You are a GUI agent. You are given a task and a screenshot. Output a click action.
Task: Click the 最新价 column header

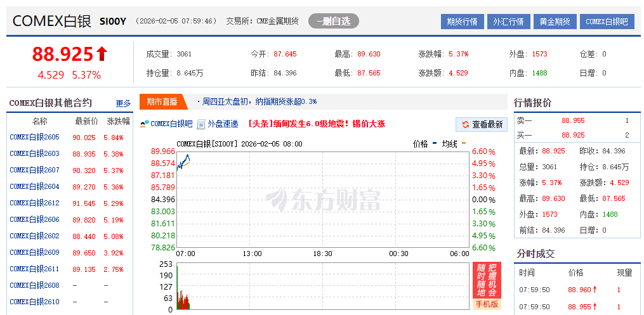[x=87, y=121]
